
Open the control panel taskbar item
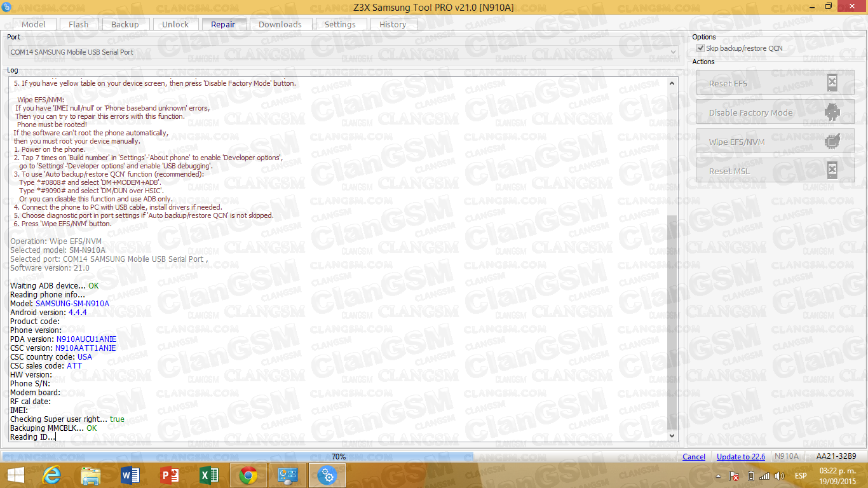tap(288, 475)
